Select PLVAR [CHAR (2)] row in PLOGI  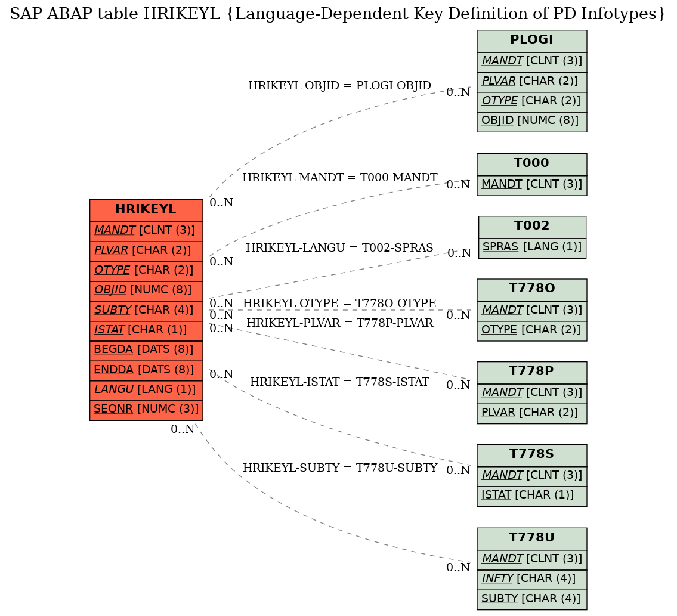[531, 82]
